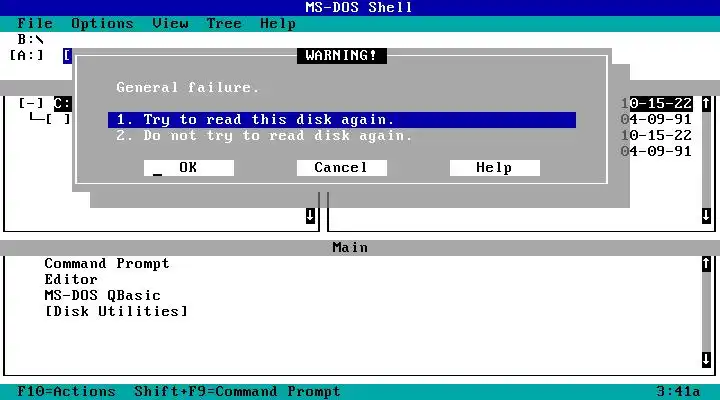This screenshot has width=720, height=400.
Task: Click the 3:41a clock in status bar
Action: [678, 392]
